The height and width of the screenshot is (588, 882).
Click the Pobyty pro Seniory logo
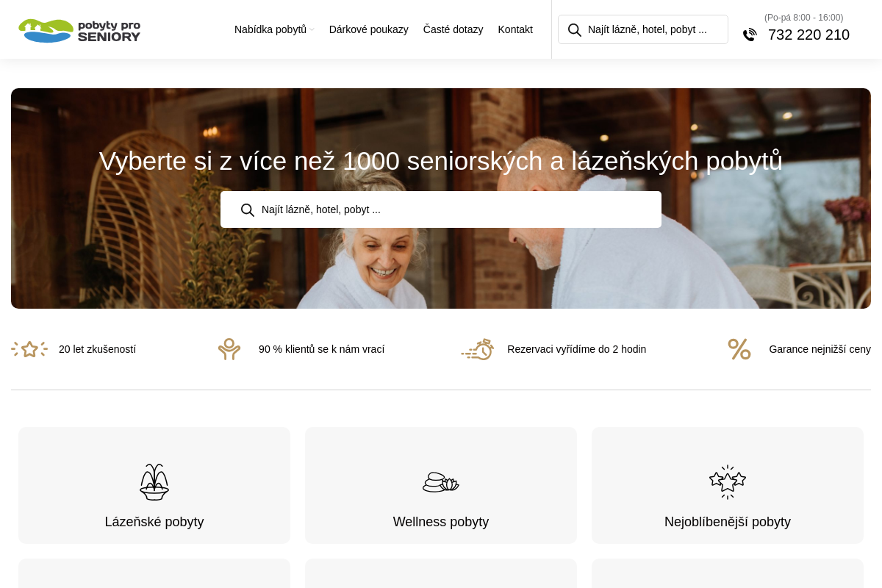coord(79,30)
